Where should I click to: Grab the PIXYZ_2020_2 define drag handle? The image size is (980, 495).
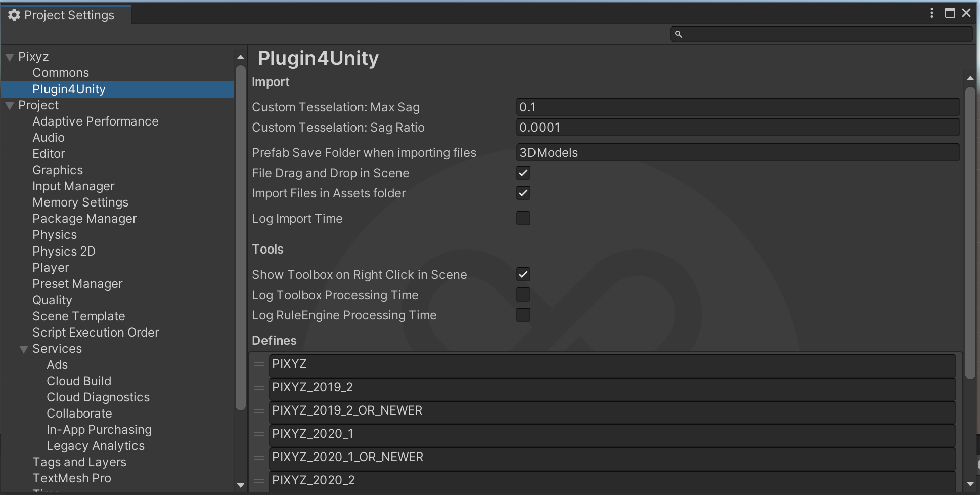click(x=259, y=481)
